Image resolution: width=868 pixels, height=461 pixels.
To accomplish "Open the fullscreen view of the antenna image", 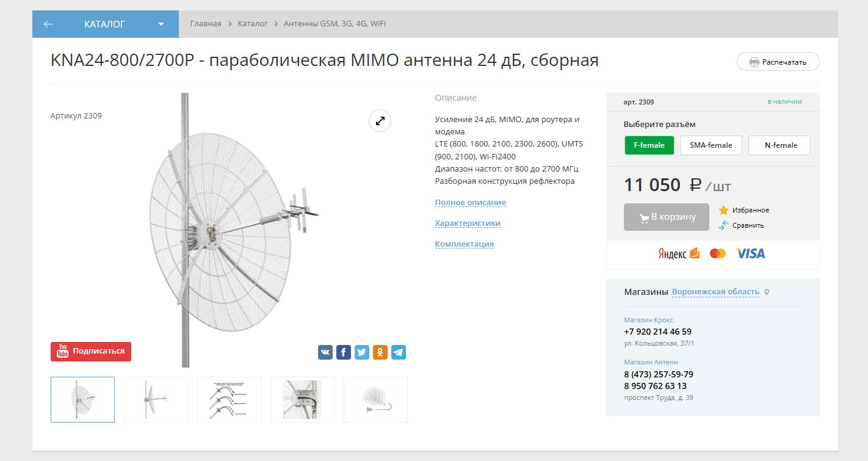I will pos(380,120).
